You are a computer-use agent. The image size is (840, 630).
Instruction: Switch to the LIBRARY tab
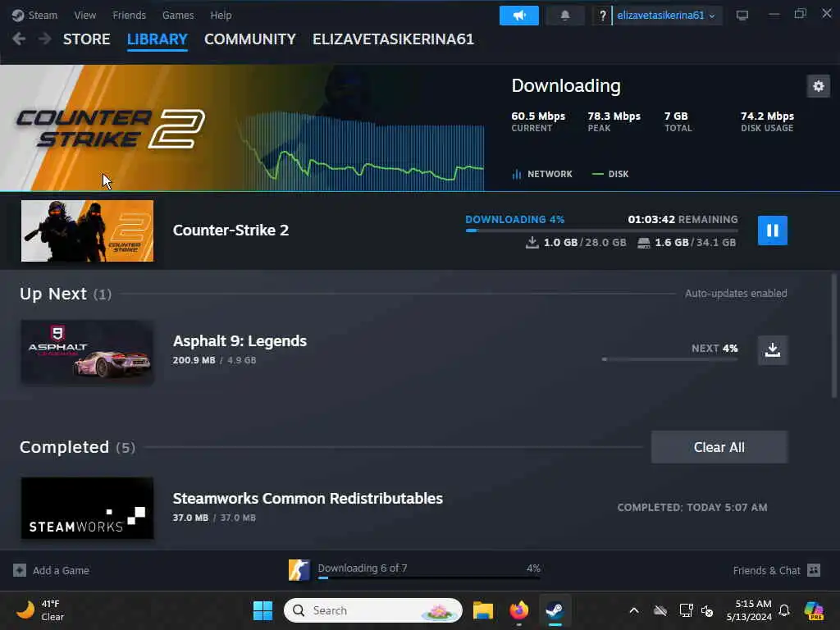click(x=157, y=39)
